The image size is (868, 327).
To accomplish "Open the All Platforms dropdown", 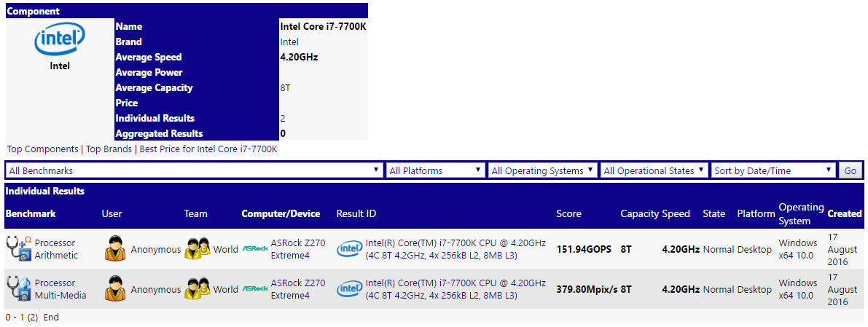I will point(436,170).
